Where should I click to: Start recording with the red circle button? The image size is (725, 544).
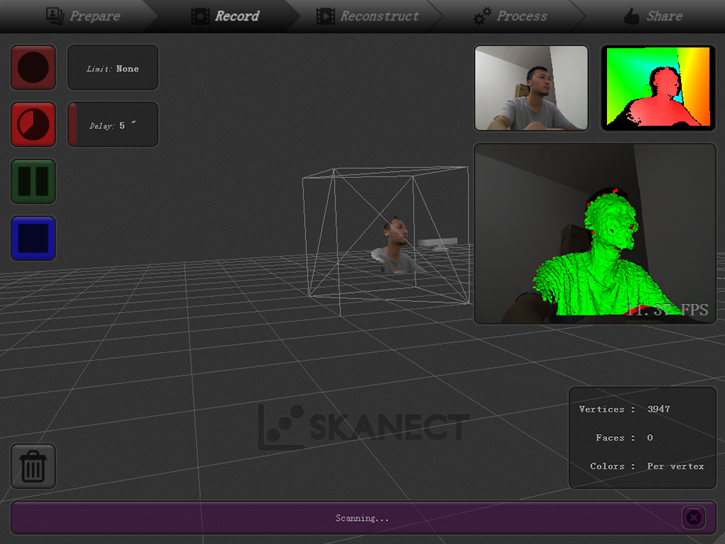click(33, 67)
